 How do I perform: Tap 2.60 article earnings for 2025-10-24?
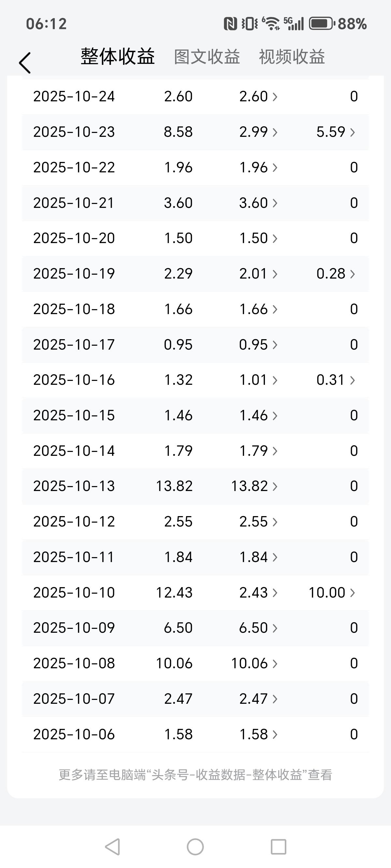point(258,96)
